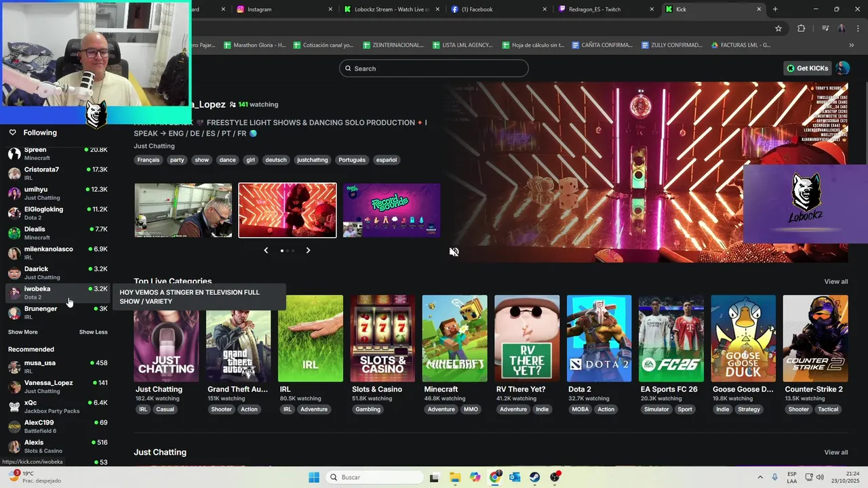The width and height of the screenshot is (868, 488).
Task: Expand the list with Show More
Action: (23, 332)
